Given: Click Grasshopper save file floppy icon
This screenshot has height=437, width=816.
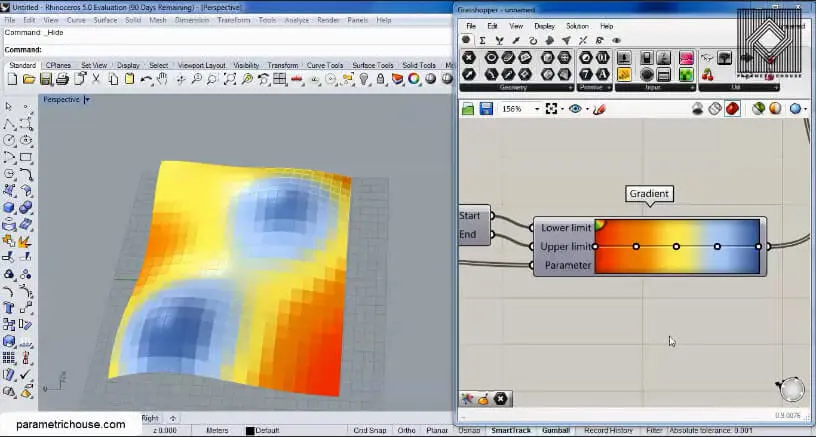Looking at the screenshot, I should tap(486, 109).
